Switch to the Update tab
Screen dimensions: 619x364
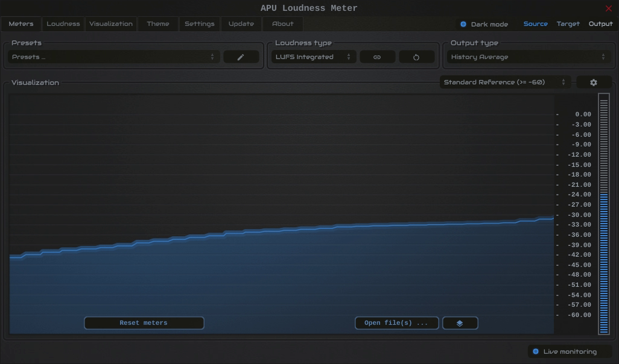pyautogui.click(x=241, y=24)
